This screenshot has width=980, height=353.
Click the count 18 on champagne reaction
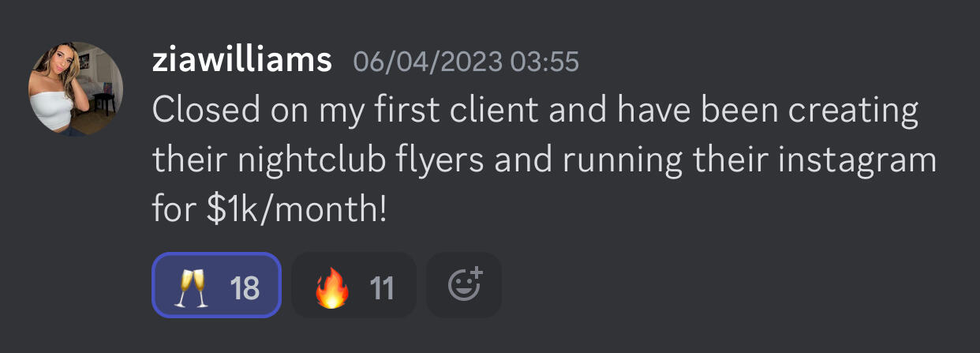(245, 287)
